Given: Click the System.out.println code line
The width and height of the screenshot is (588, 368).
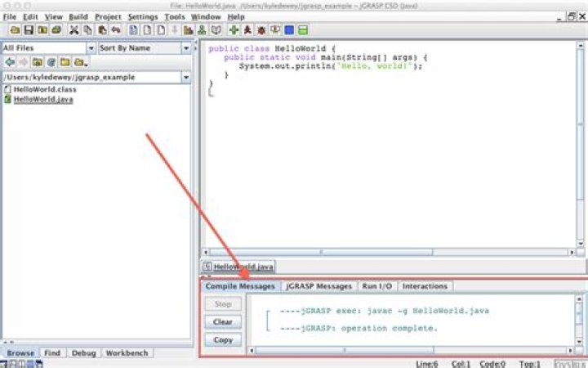Looking at the screenshot, I should pyautogui.click(x=331, y=66).
